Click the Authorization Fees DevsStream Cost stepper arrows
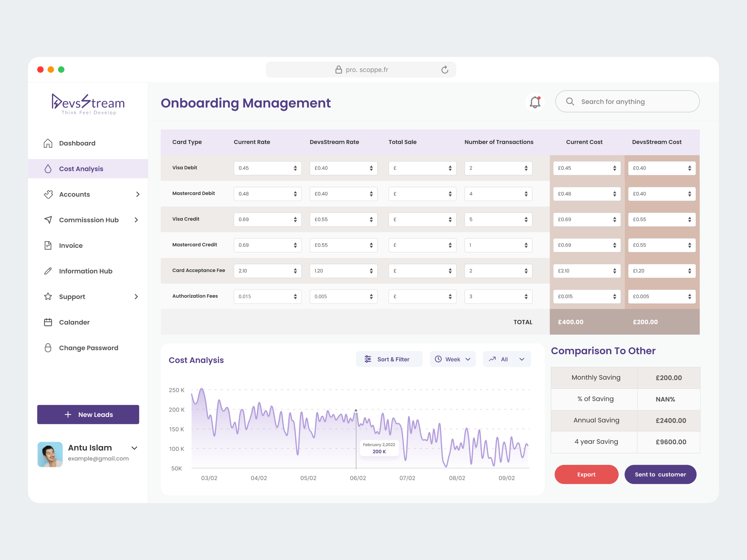Screen dimensions: 747x560 (x=689, y=296)
